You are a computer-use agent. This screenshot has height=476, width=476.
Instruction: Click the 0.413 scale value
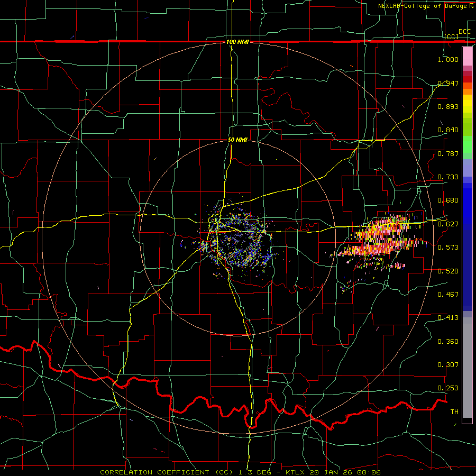point(448,318)
